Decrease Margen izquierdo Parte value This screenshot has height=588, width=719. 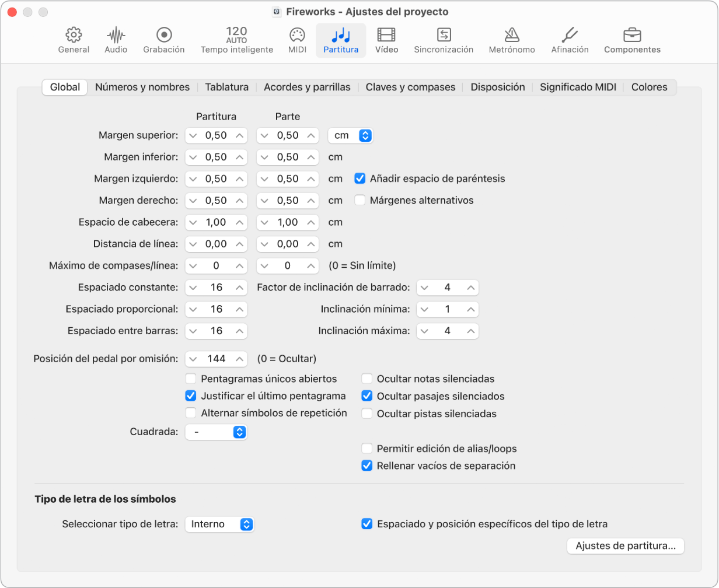tap(264, 178)
